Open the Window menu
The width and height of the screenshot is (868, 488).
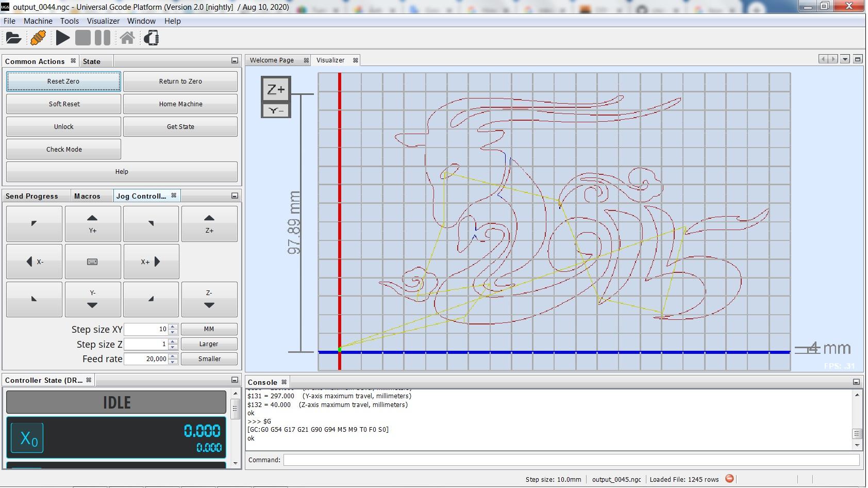141,21
